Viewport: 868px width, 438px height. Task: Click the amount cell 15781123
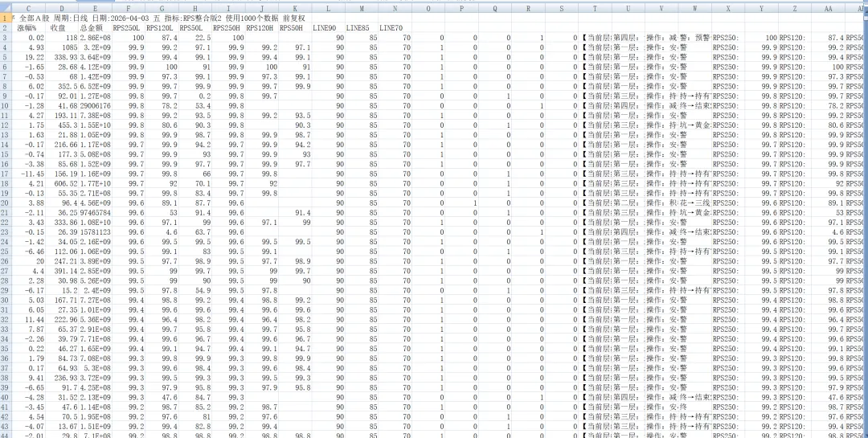click(x=95, y=232)
